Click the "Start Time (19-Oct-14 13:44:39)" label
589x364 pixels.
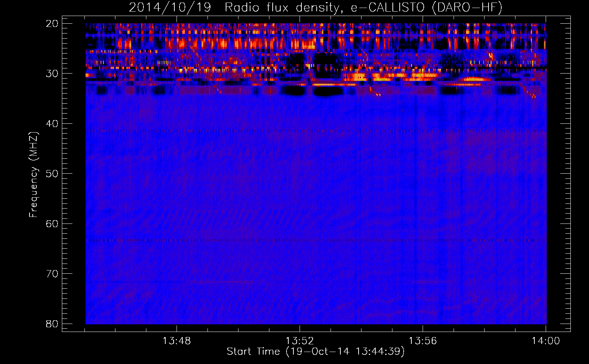click(316, 351)
